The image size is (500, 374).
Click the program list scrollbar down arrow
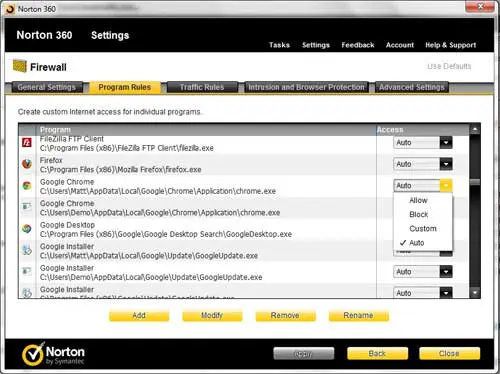click(475, 293)
